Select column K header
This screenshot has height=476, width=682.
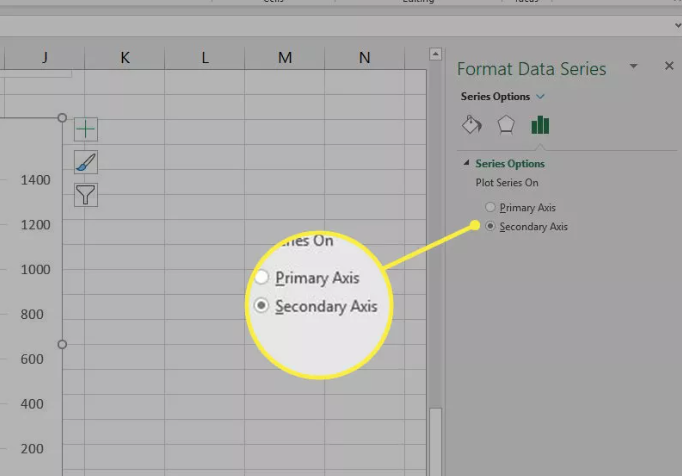[x=125, y=58]
